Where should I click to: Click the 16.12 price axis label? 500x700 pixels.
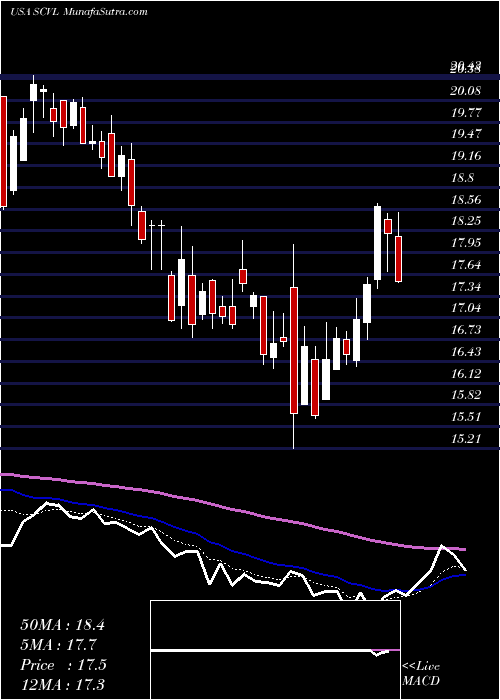[x=466, y=374]
